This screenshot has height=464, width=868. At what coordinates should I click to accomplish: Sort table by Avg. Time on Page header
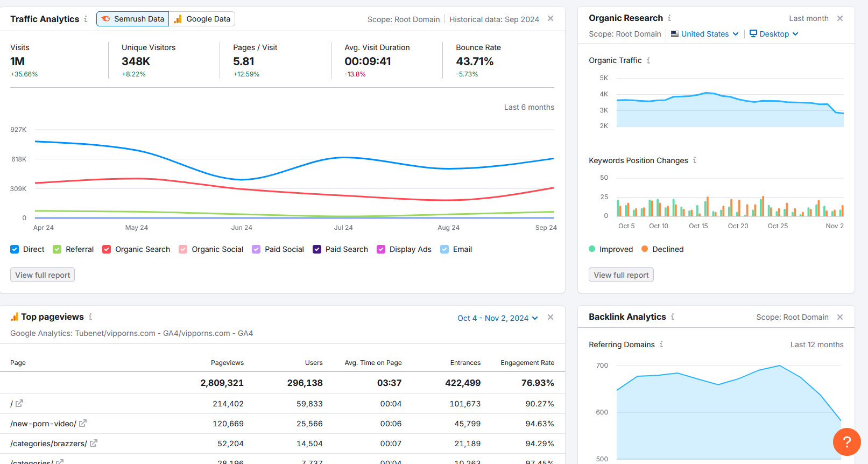[x=373, y=363]
